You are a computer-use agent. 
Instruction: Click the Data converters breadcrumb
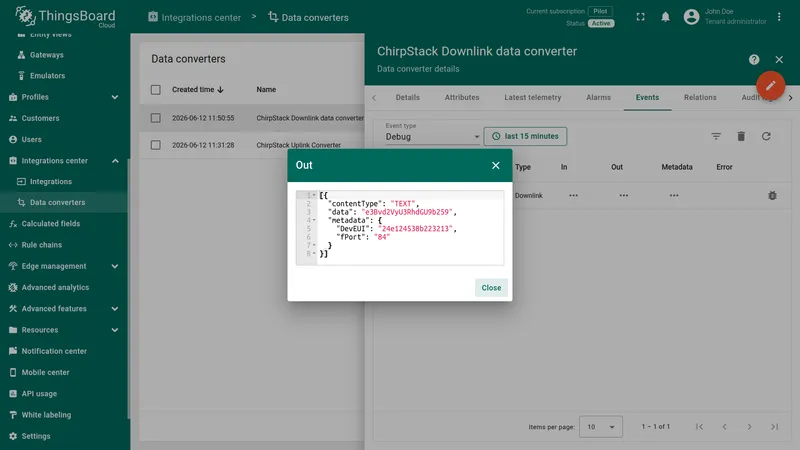(308, 17)
